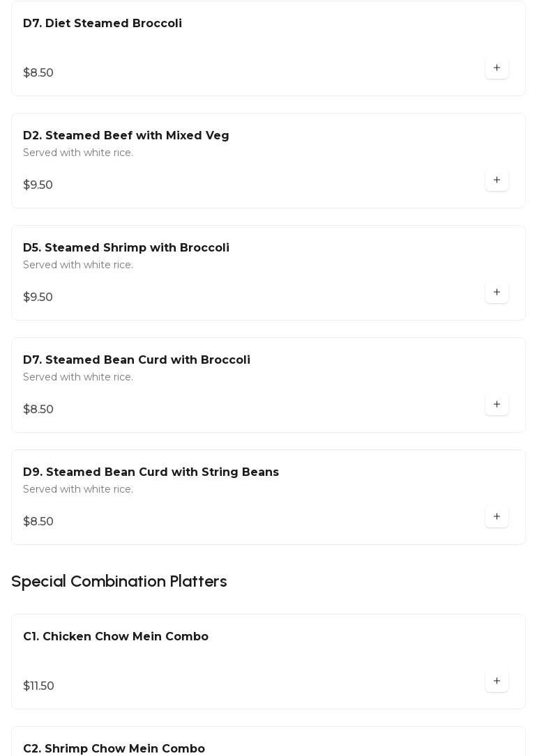
Task: Tap plus icon on Steamed Bean Curd with Broccoli
Action: pos(497,405)
